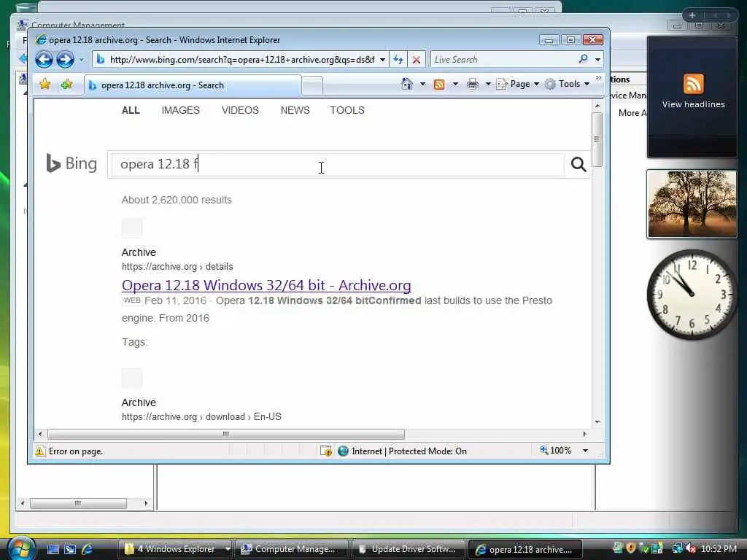Open the Windows Start orb

click(20, 548)
